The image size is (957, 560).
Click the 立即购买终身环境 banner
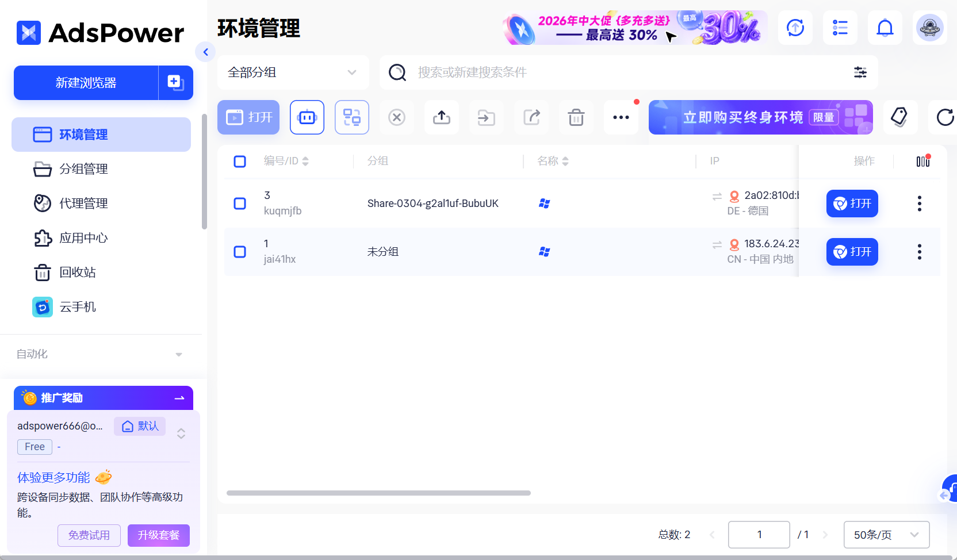coord(761,117)
